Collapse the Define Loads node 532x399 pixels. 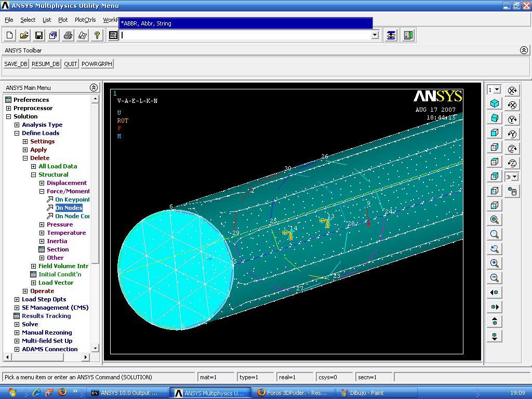tap(17, 133)
